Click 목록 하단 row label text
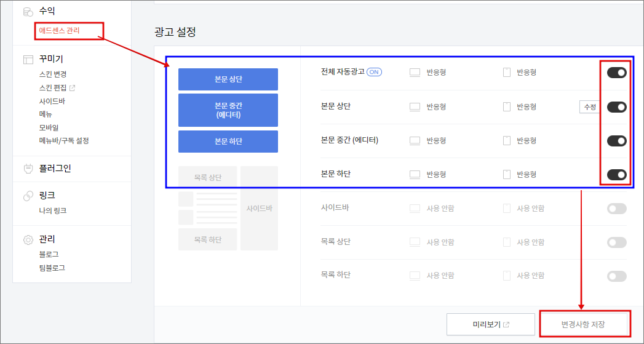644x344 pixels. coord(336,274)
